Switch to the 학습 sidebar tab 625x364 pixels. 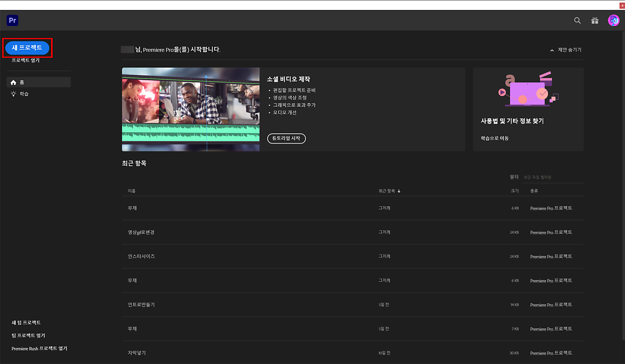[24, 94]
